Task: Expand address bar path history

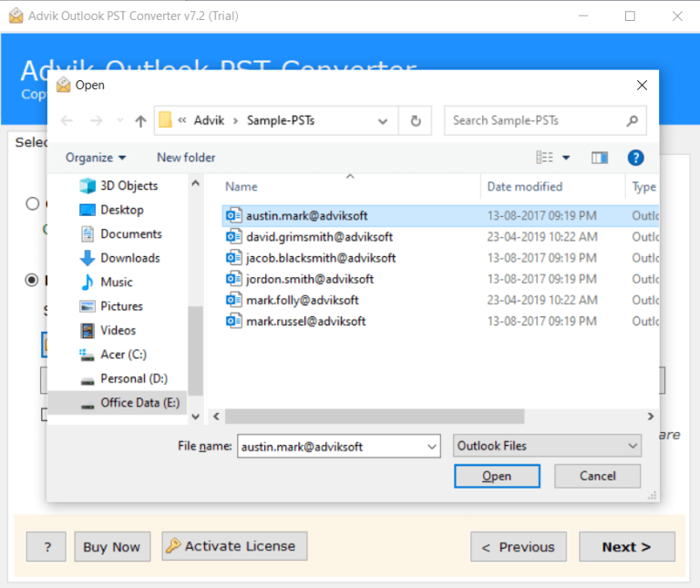Action: [x=383, y=121]
